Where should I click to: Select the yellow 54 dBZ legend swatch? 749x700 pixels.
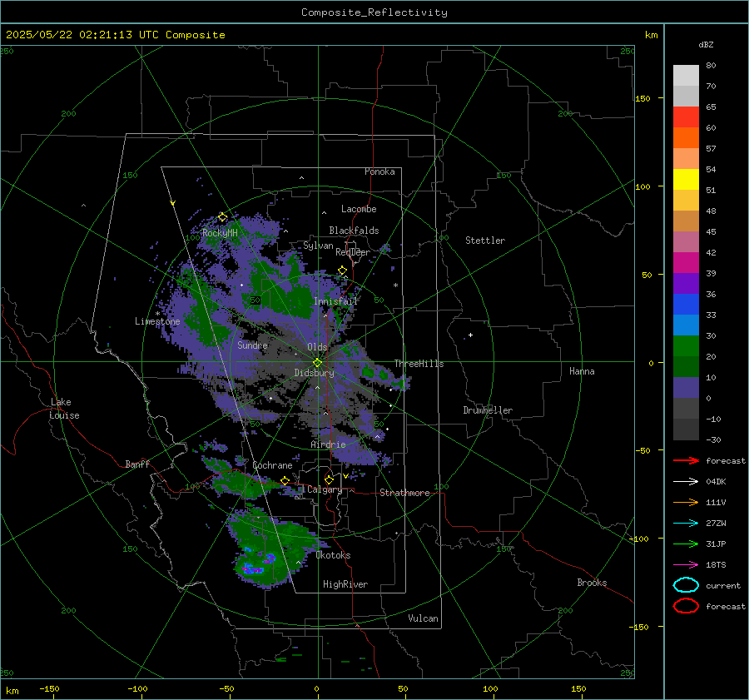[686, 180]
